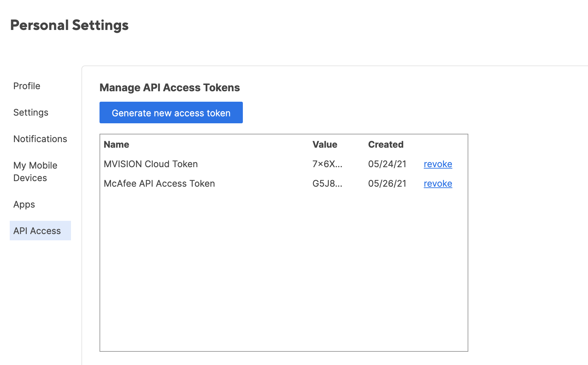Revoke the McAfee API Access Token
The width and height of the screenshot is (588, 365).
(x=438, y=184)
